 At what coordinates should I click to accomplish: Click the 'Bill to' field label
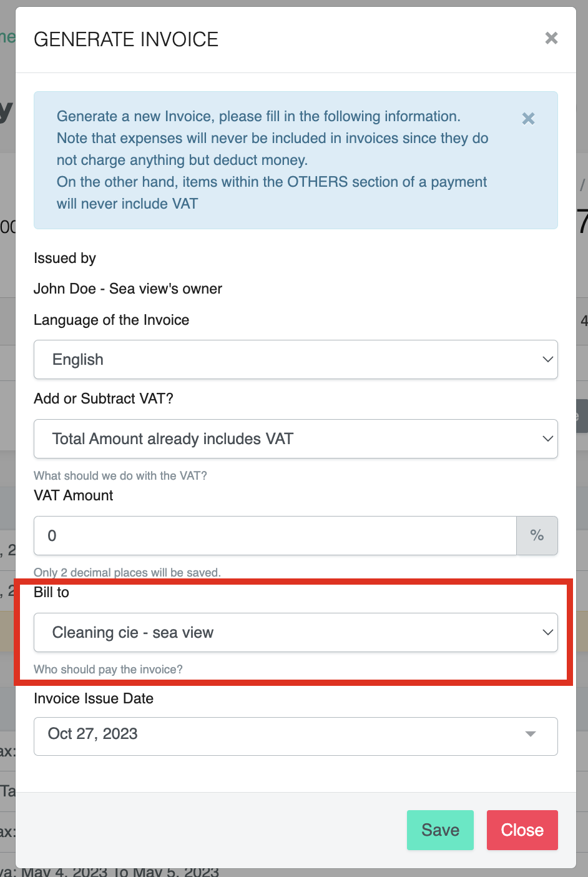tap(51, 592)
